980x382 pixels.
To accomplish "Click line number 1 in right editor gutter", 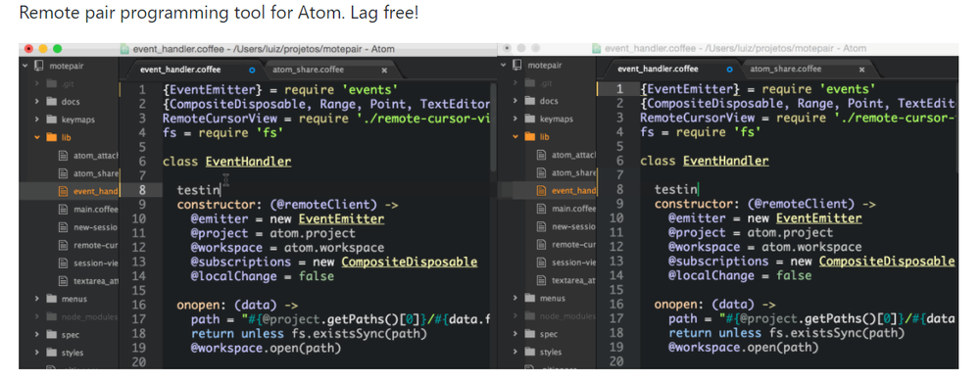I will [x=619, y=89].
